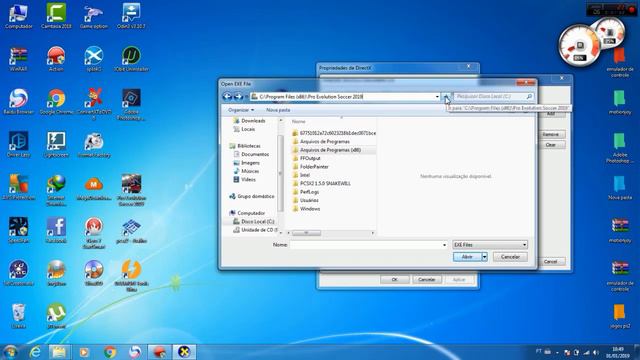Open the Windows Start menu orb
This screenshot has height=360, width=640.
point(10,352)
